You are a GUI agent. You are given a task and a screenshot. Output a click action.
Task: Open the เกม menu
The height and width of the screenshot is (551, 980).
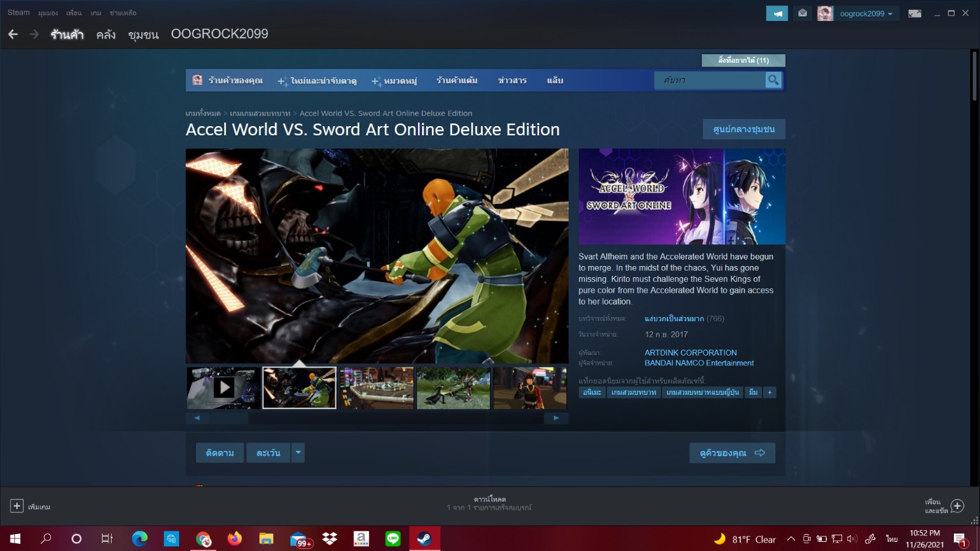pos(96,13)
